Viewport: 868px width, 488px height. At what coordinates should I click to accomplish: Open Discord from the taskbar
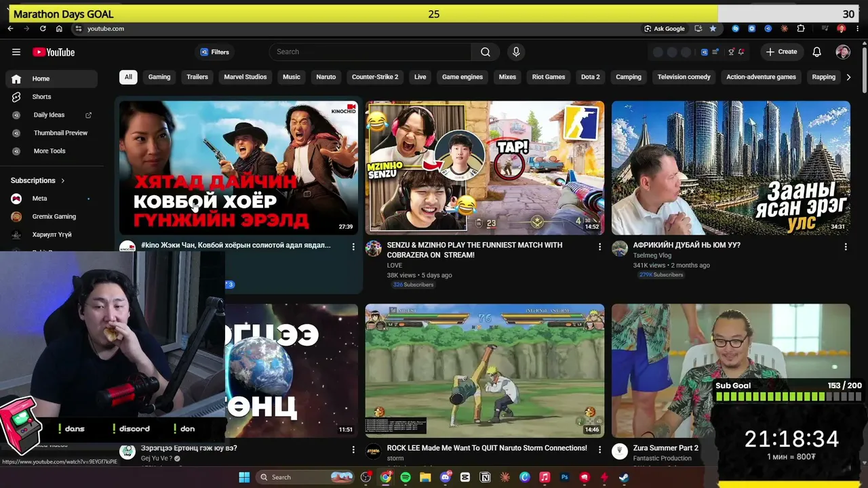446,477
